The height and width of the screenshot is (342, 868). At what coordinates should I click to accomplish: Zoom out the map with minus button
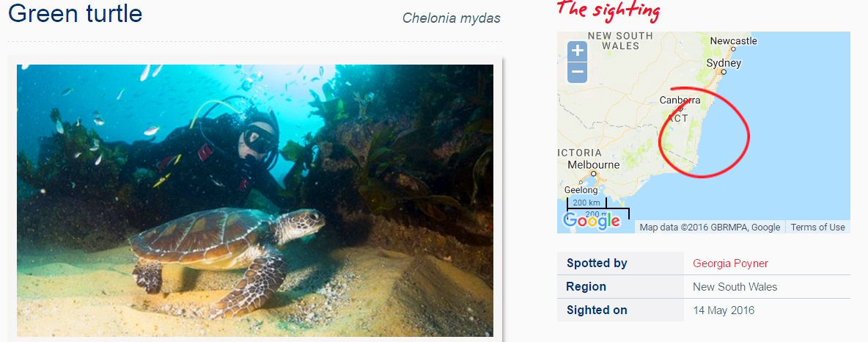[578, 72]
